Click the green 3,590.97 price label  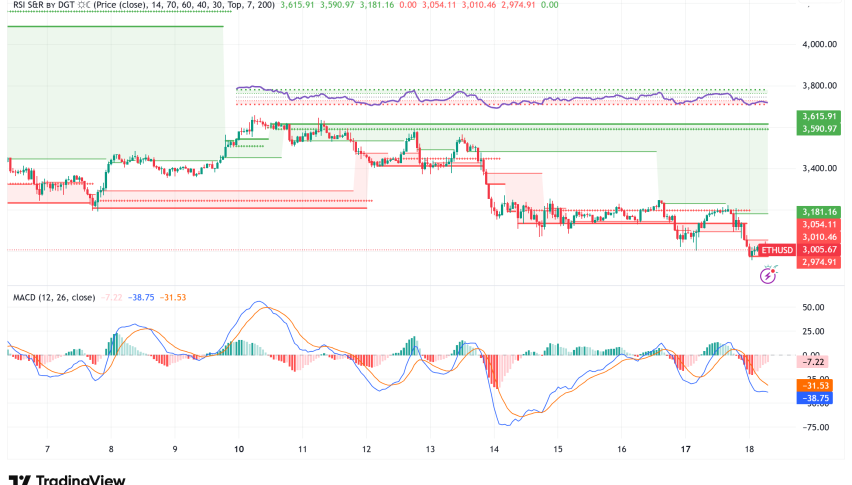(818, 128)
